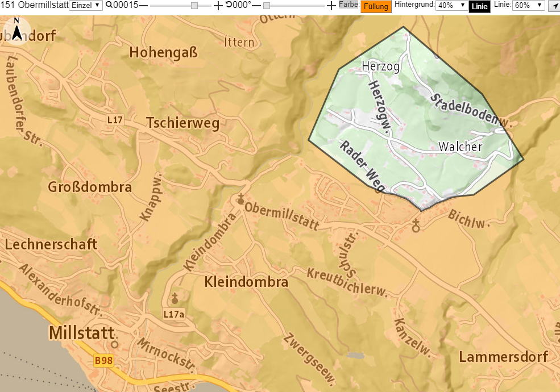The height and width of the screenshot is (392, 560).
Task: Click the church symbol near Obermillstatt label
Action: tap(240, 199)
